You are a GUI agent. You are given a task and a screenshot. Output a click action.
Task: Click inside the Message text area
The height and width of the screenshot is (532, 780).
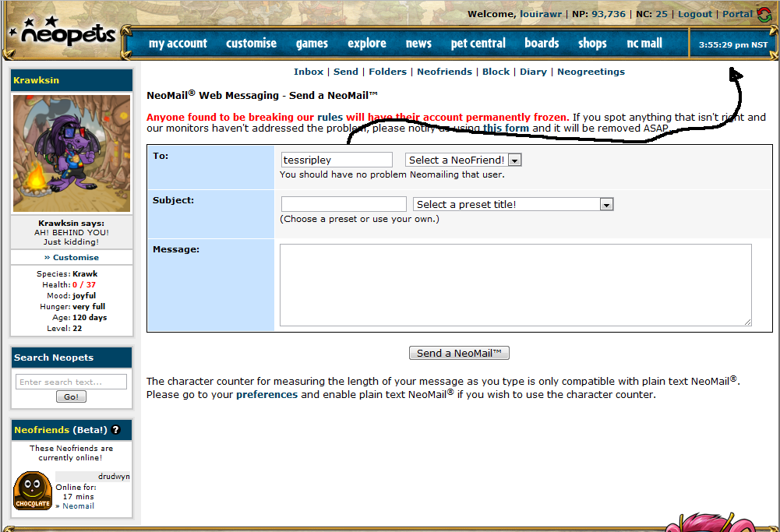point(515,285)
